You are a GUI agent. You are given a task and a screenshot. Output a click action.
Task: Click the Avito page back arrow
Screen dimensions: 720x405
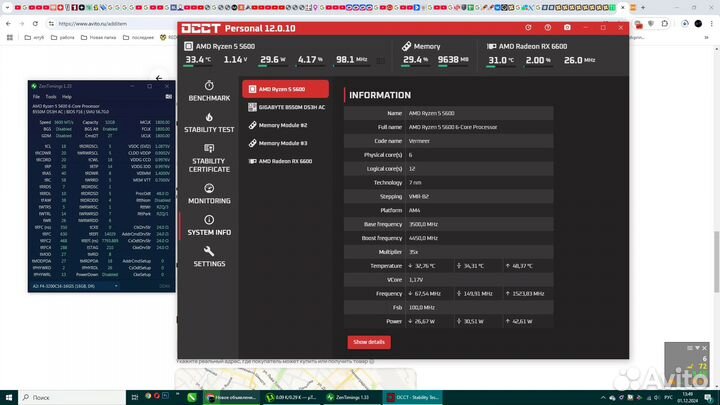(159, 78)
